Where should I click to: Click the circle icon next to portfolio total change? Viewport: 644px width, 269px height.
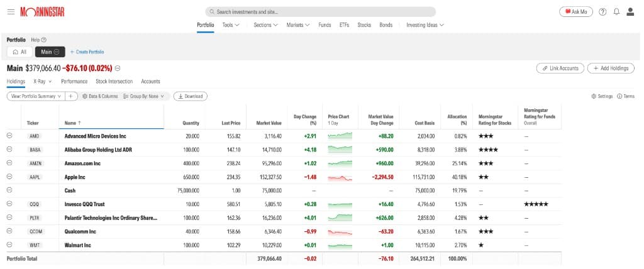(118, 68)
